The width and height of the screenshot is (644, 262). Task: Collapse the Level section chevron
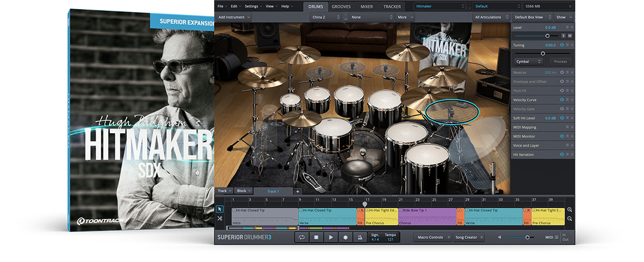(x=572, y=27)
